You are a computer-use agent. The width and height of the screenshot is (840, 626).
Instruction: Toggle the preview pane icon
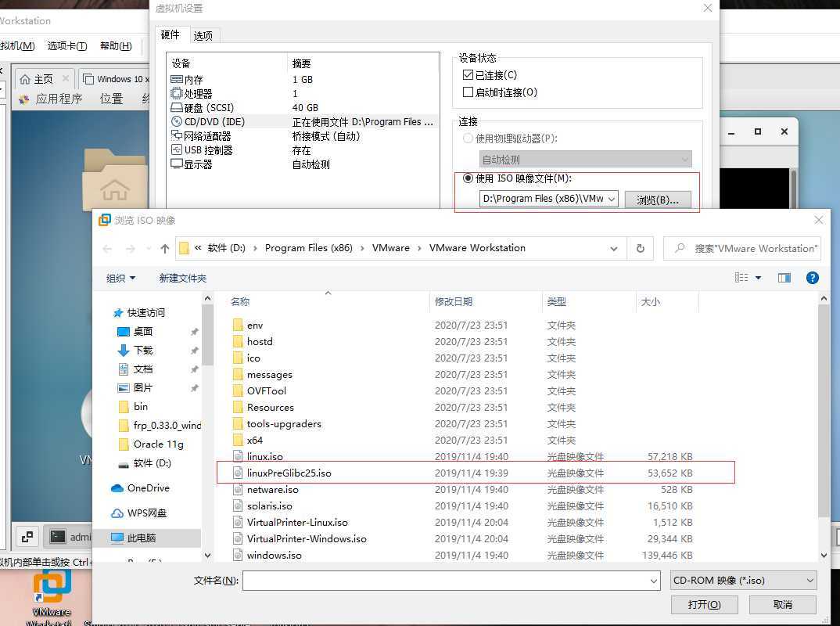[x=784, y=278]
